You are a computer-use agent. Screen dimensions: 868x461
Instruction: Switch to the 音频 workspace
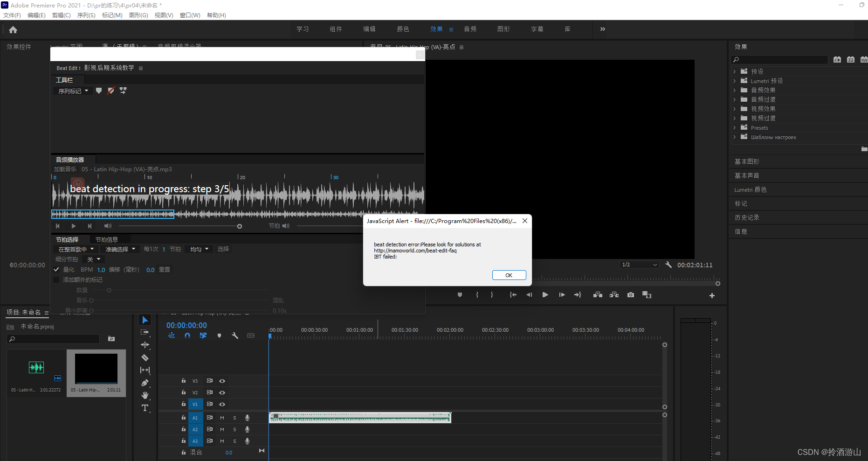coord(470,29)
